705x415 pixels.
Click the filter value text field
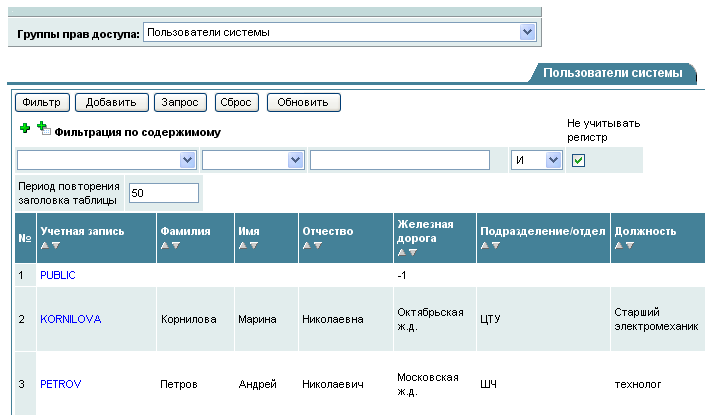pos(400,160)
